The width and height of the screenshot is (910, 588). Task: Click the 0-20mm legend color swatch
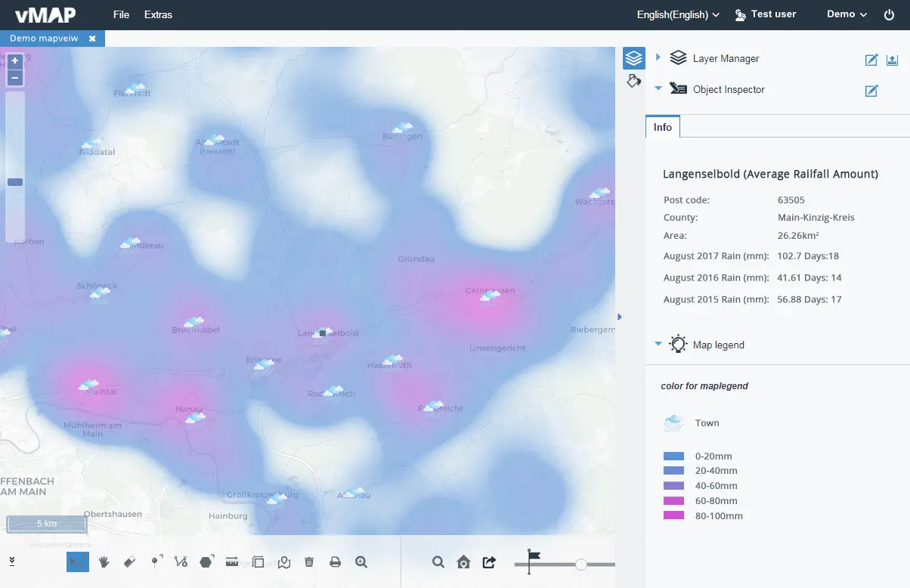pos(673,456)
